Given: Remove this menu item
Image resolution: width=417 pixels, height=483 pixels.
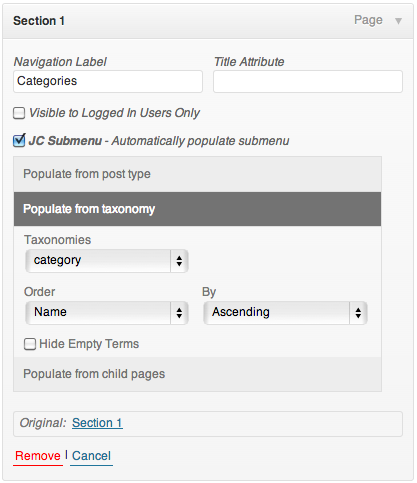Looking at the screenshot, I should (x=38, y=456).
